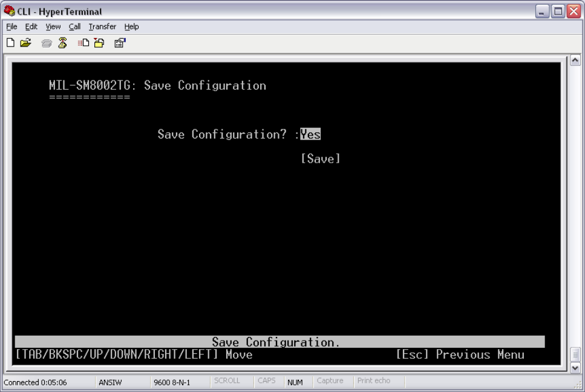Click the '[Esc] Previous Menu' hint text

tap(460, 354)
